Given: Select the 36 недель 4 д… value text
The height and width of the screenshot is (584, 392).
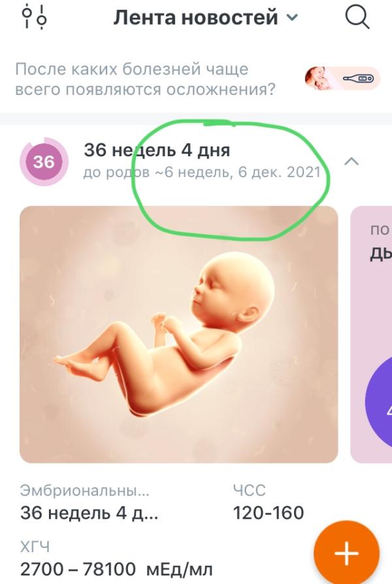Looking at the screenshot, I should [x=90, y=513].
